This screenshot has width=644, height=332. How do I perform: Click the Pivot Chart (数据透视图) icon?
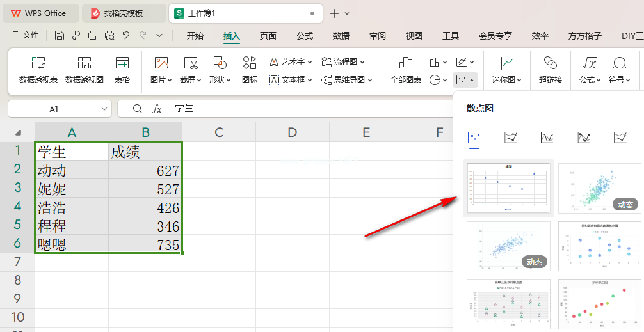(x=85, y=70)
